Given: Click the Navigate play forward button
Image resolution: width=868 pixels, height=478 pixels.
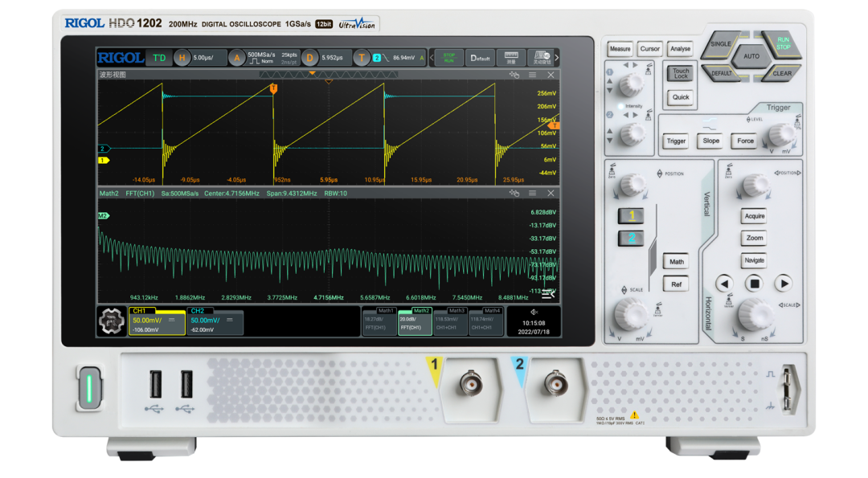Looking at the screenshot, I should coord(784,284).
